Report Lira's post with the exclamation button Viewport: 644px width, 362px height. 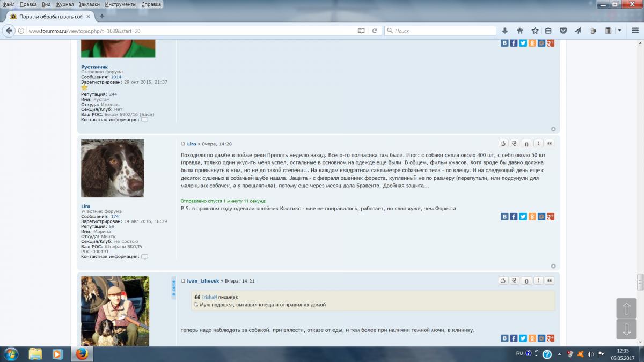(x=538, y=144)
